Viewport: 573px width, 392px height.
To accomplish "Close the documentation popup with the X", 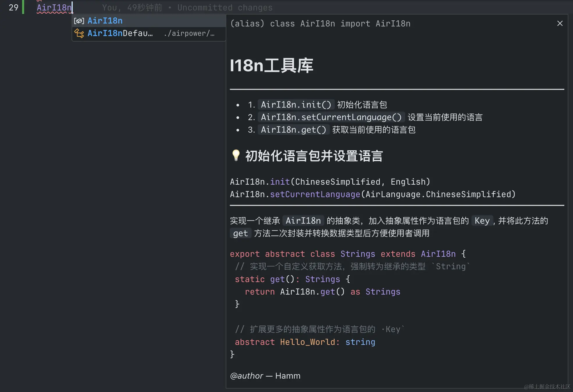I will click(x=560, y=23).
